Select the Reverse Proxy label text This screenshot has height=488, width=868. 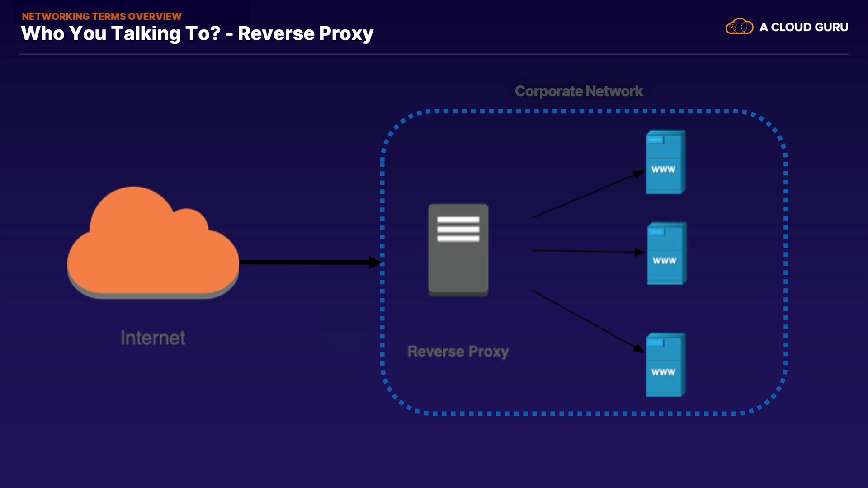point(458,352)
